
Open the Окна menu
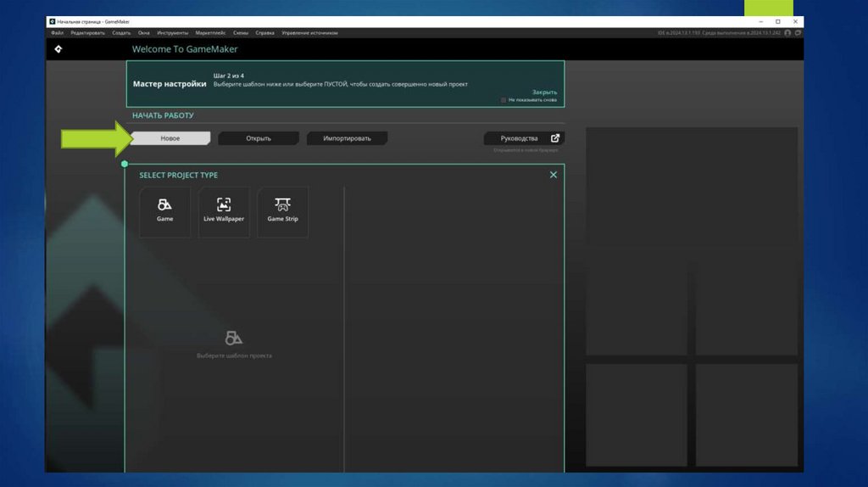tap(144, 33)
